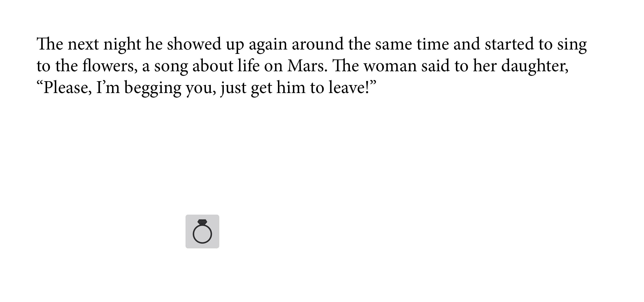Click the word "night" in the first line
644x302 pixels.
(x=122, y=44)
